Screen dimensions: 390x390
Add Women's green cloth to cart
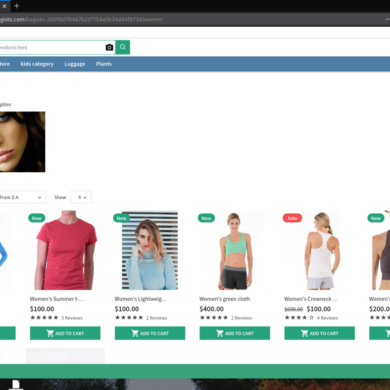pos(235,333)
